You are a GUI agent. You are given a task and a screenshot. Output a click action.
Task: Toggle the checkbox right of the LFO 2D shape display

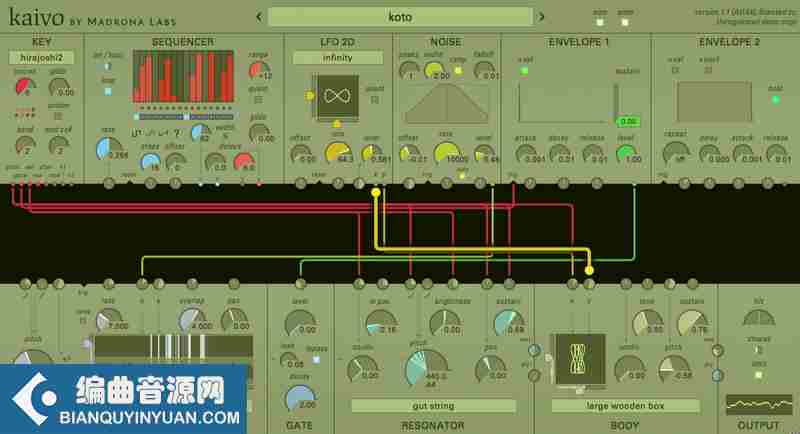point(374,100)
